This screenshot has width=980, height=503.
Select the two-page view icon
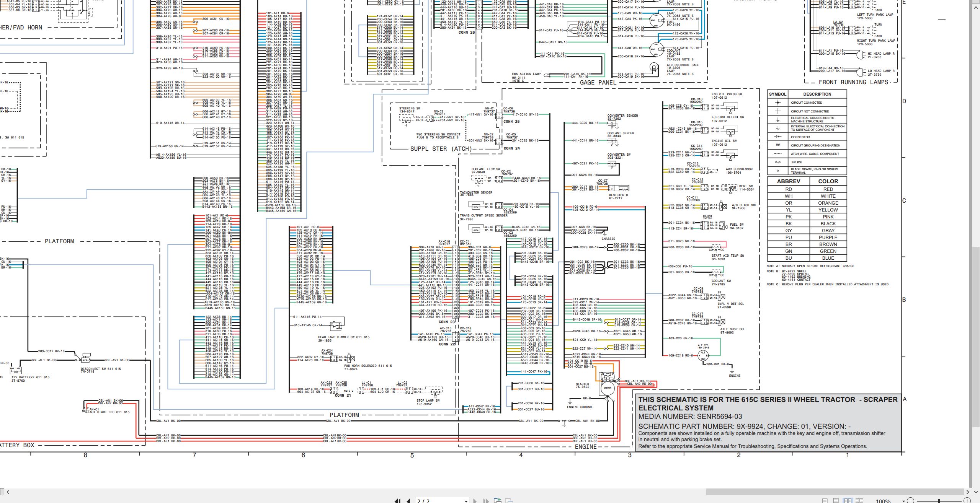coord(848,501)
